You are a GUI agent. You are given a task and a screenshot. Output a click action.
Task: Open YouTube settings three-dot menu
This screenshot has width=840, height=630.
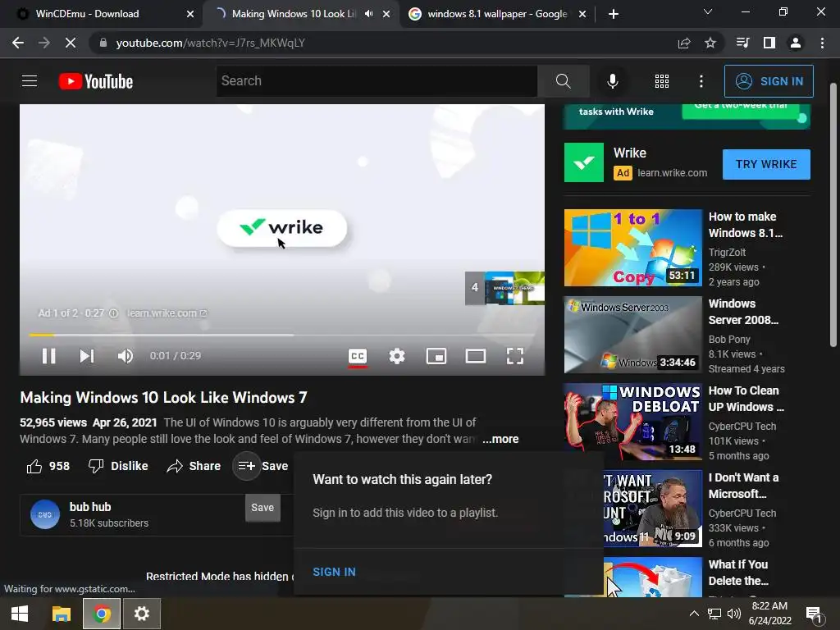pyautogui.click(x=701, y=81)
